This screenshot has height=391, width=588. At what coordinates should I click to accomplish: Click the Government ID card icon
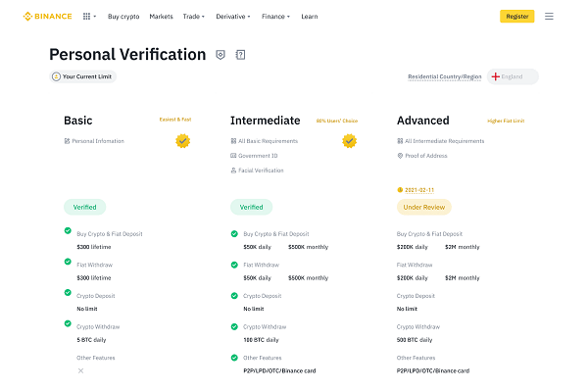[233, 156]
